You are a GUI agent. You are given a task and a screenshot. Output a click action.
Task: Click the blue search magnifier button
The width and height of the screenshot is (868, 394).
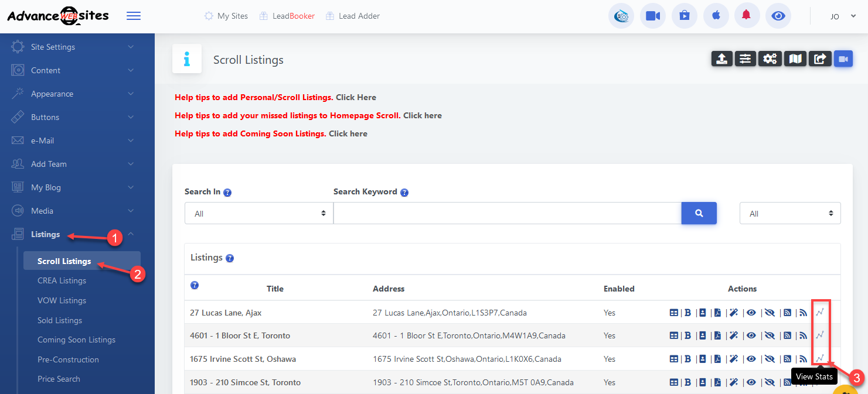tap(699, 214)
